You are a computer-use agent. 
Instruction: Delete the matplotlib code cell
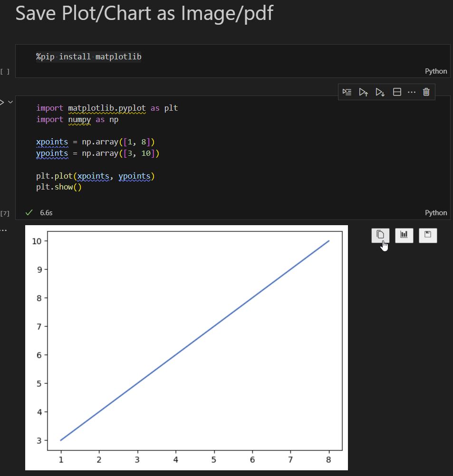(x=426, y=92)
